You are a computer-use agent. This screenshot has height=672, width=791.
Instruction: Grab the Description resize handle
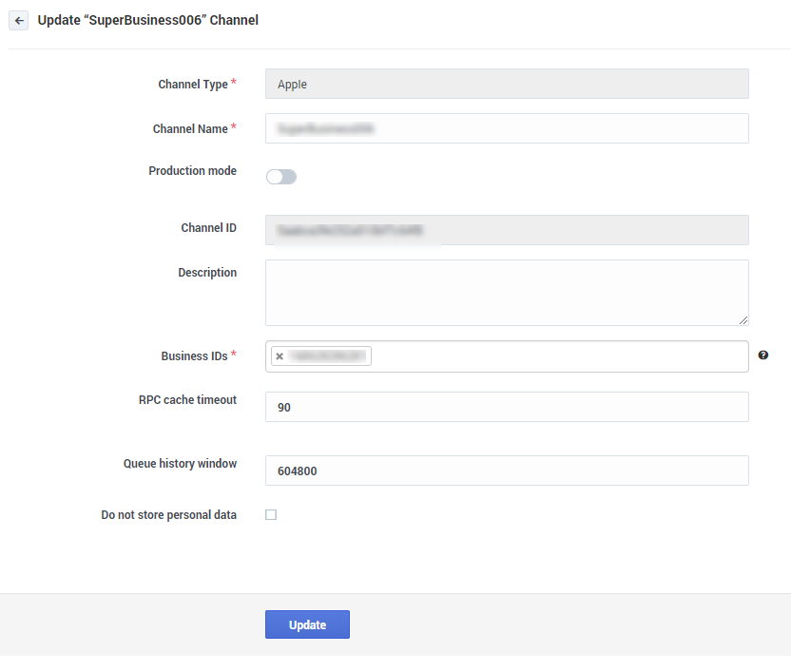click(743, 320)
